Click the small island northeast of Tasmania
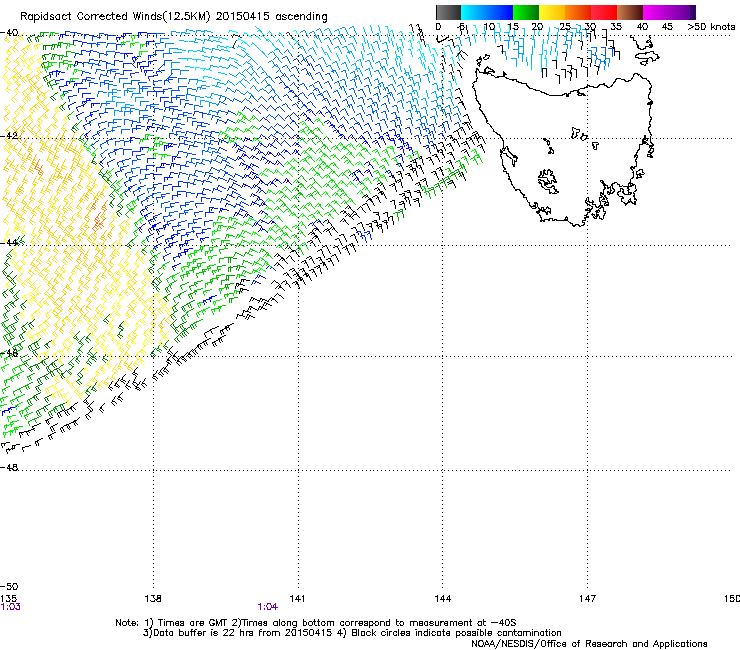Image resolution: width=740 pixels, height=650 pixels. coord(647,57)
